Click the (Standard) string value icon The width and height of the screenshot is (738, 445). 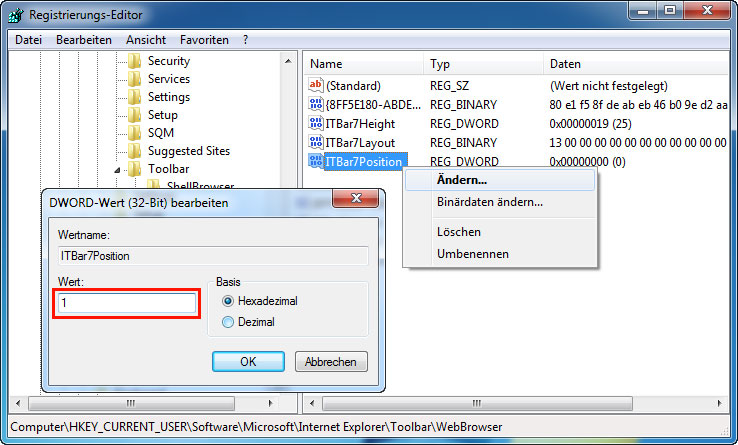tap(316, 86)
